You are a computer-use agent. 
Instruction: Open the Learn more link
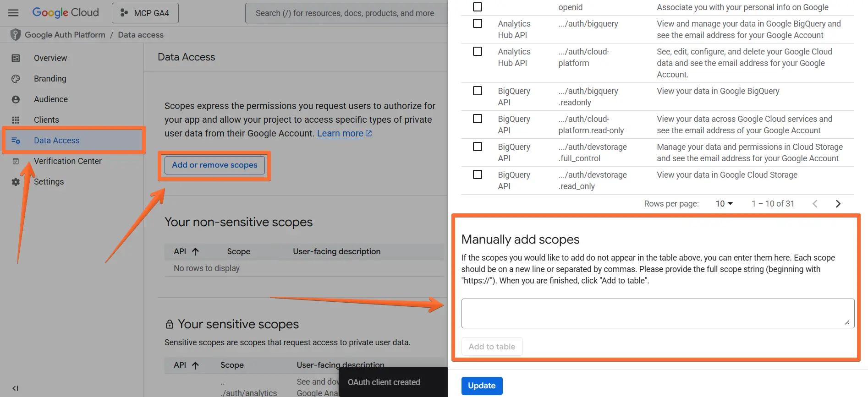click(x=341, y=133)
